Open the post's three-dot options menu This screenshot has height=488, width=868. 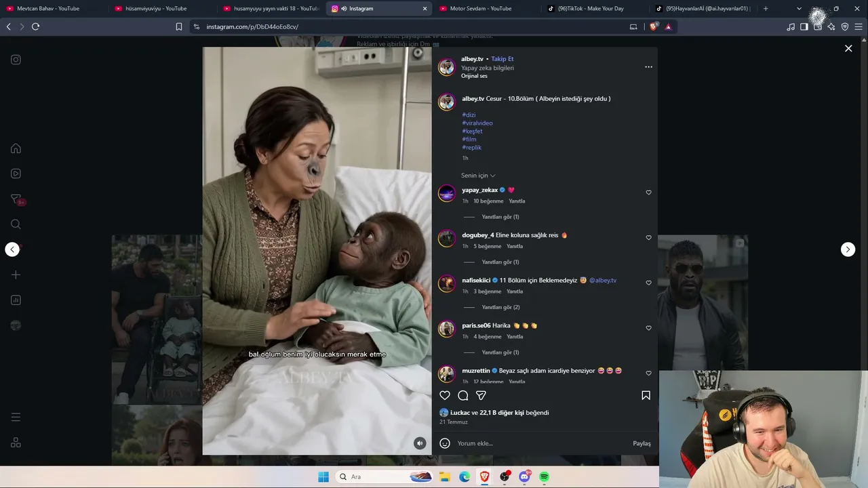point(648,67)
